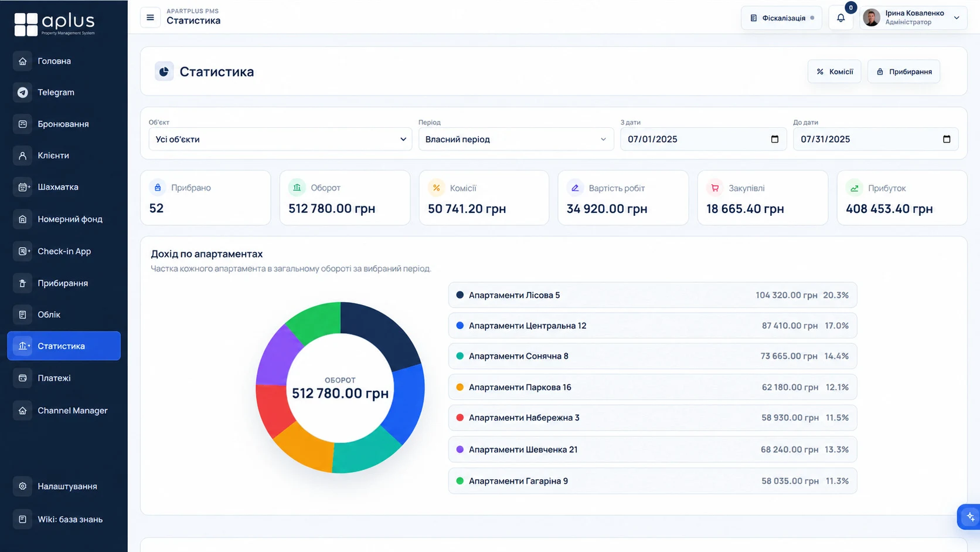980x552 pixels.
Task: Click the AI assistant sparkle button
Action: 970,517
